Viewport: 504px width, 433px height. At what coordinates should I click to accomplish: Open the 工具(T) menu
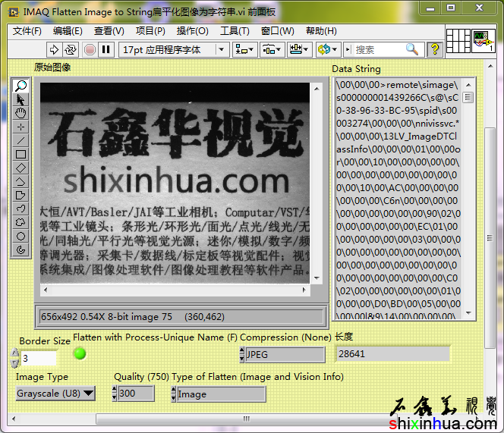[235, 31]
